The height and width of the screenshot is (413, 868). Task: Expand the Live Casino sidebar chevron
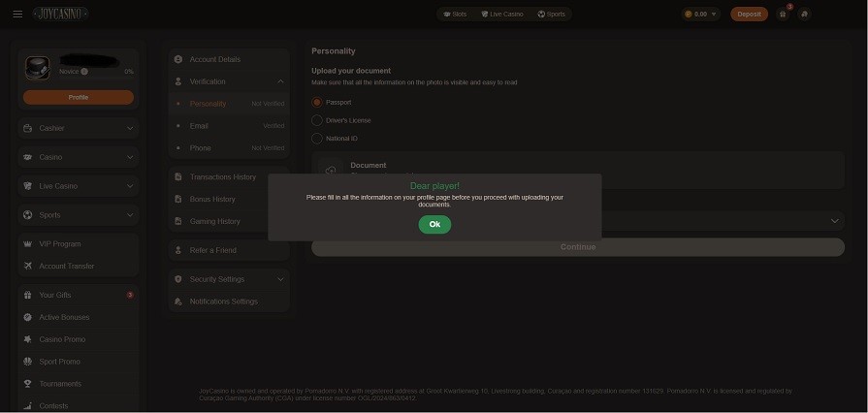(130, 186)
